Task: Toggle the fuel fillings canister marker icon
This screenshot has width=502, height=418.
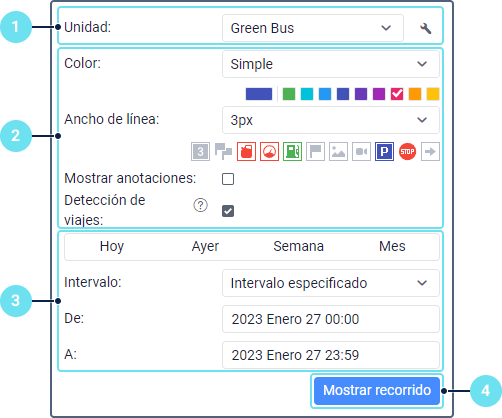Action: tap(246, 152)
